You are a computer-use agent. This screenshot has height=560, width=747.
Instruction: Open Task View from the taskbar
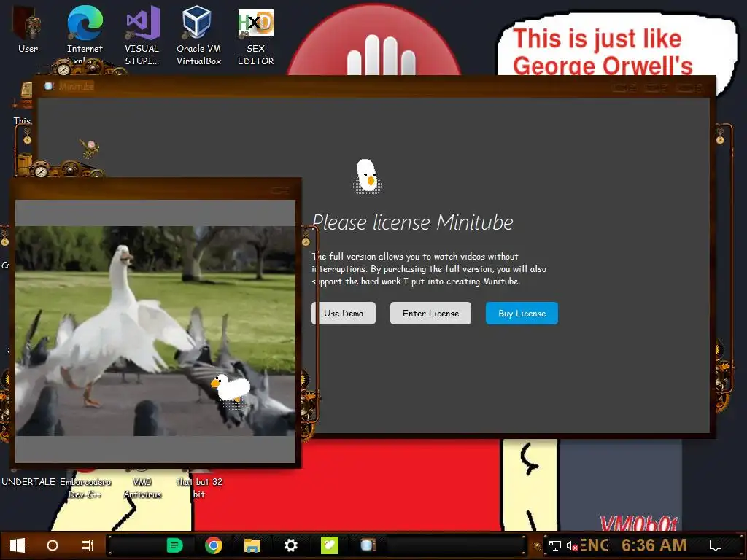(88, 545)
